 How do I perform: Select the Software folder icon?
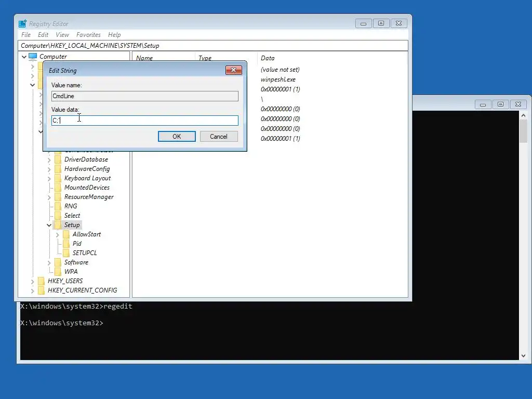(x=58, y=262)
